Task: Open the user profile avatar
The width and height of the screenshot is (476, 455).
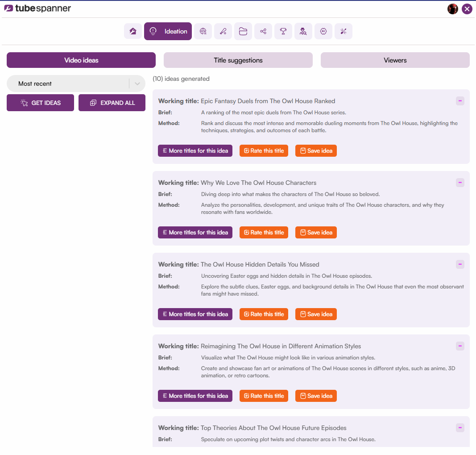Action: point(453,9)
